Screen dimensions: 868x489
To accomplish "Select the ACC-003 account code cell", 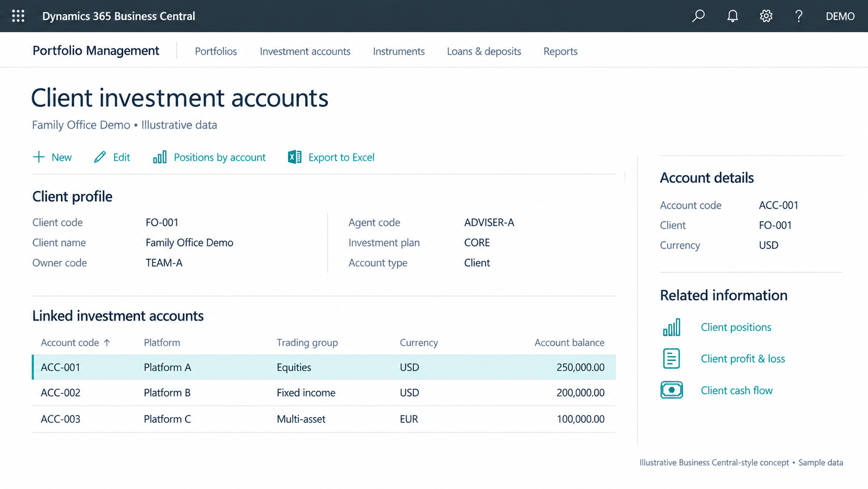I will pos(61,419).
